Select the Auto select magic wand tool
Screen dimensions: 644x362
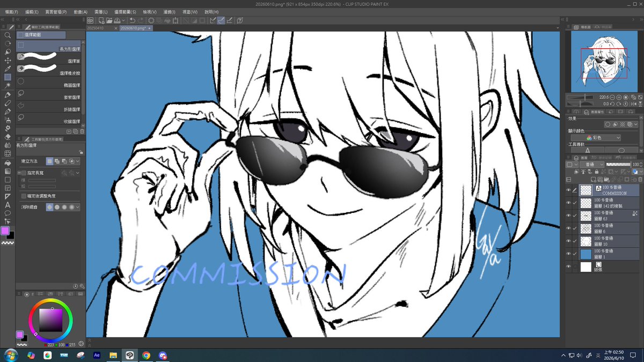click(x=8, y=85)
